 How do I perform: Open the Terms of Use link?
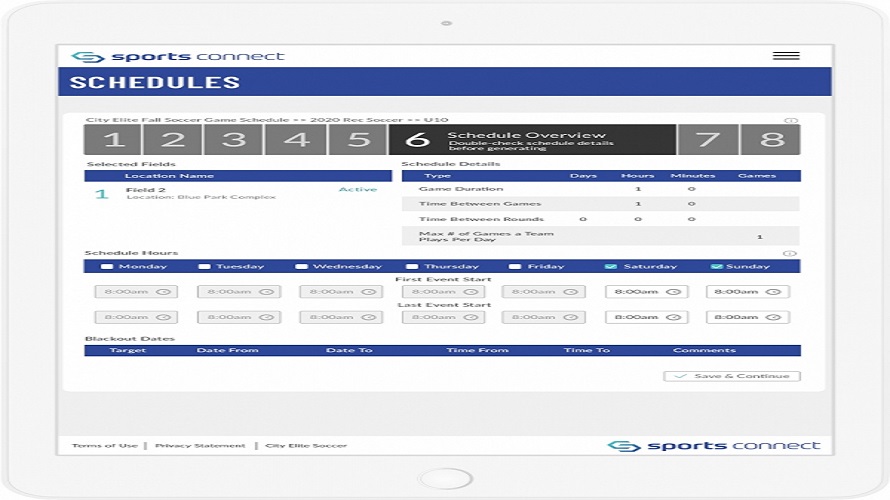pyautogui.click(x=105, y=446)
